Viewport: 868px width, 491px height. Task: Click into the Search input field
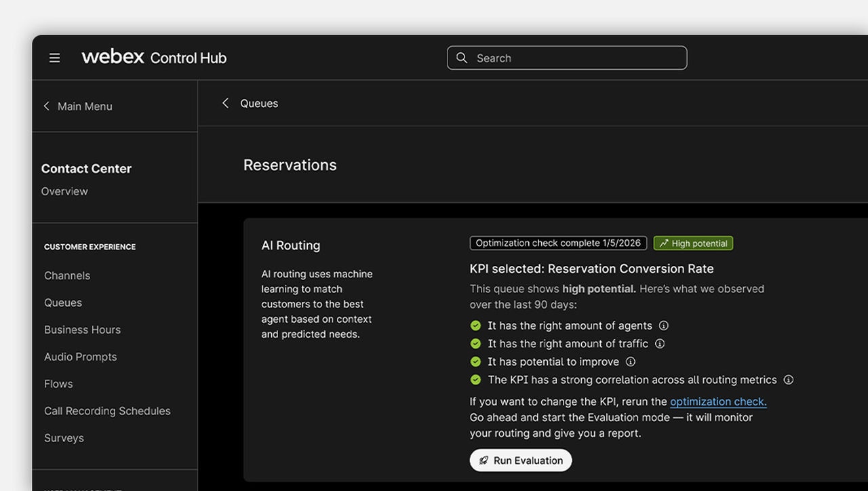point(576,58)
